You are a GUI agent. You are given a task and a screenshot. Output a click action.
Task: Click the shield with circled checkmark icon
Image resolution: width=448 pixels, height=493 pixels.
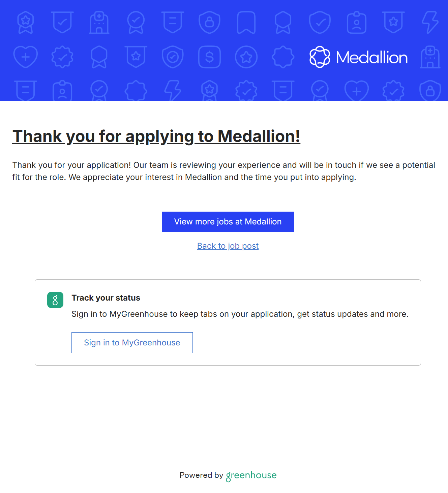tap(173, 57)
